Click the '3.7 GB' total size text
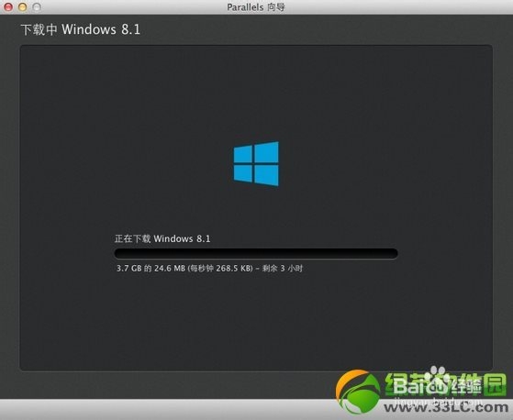Screen dimensions: 513x420 pyautogui.click(x=128, y=269)
